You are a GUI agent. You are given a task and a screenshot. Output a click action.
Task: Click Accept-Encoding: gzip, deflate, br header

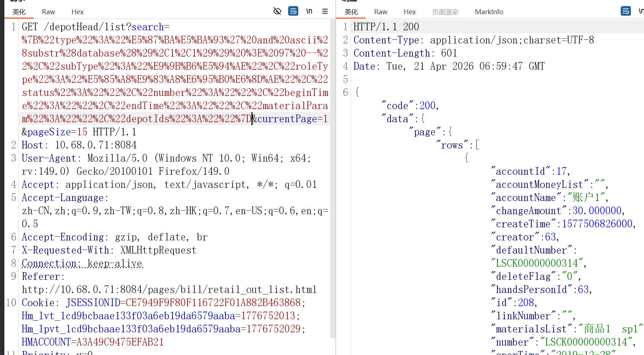click(x=115, y=237)
